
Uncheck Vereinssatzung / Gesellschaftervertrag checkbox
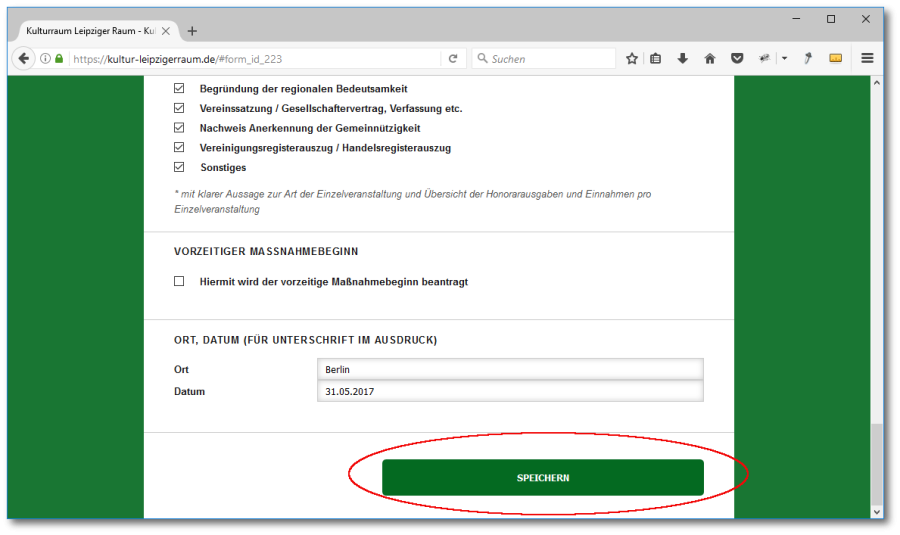click(179, 108)
